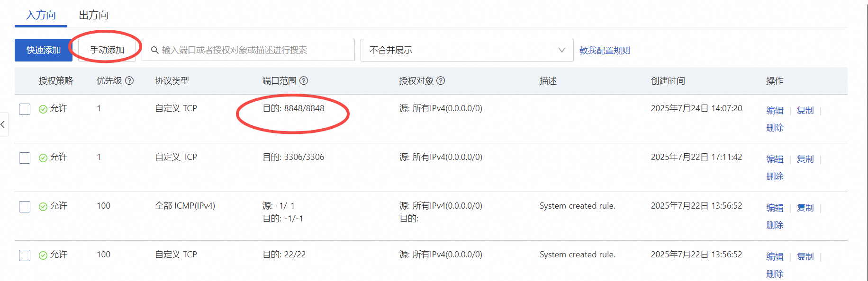Click the 操作 column header
The width and height of the screenshot is (868, 281).
coord(775,81)
